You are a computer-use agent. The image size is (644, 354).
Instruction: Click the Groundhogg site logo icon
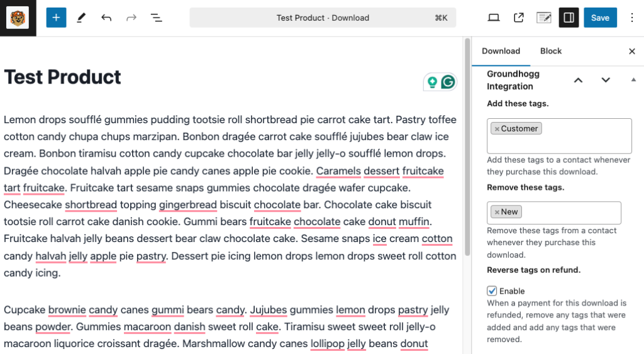point(18,18)
